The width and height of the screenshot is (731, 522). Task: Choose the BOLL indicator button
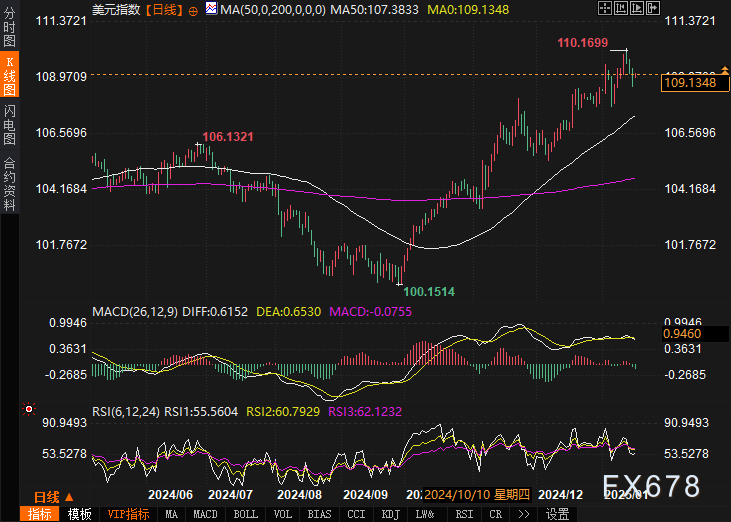[245, 514]
